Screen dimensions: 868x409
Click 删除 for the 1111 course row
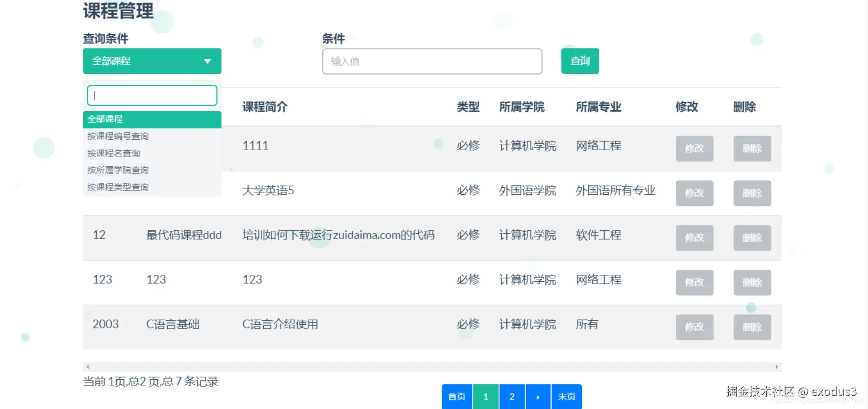(x=752, y=148)
